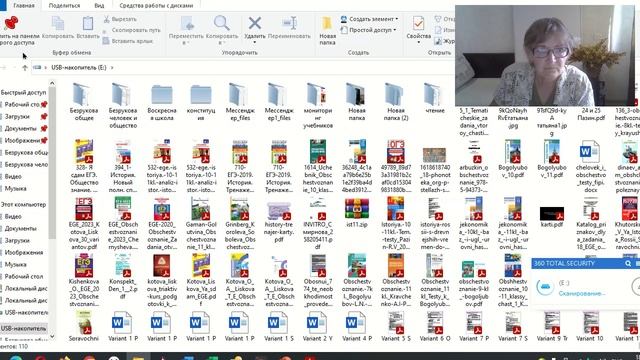Open Простой доступ dropdown

tap(369, 30)
